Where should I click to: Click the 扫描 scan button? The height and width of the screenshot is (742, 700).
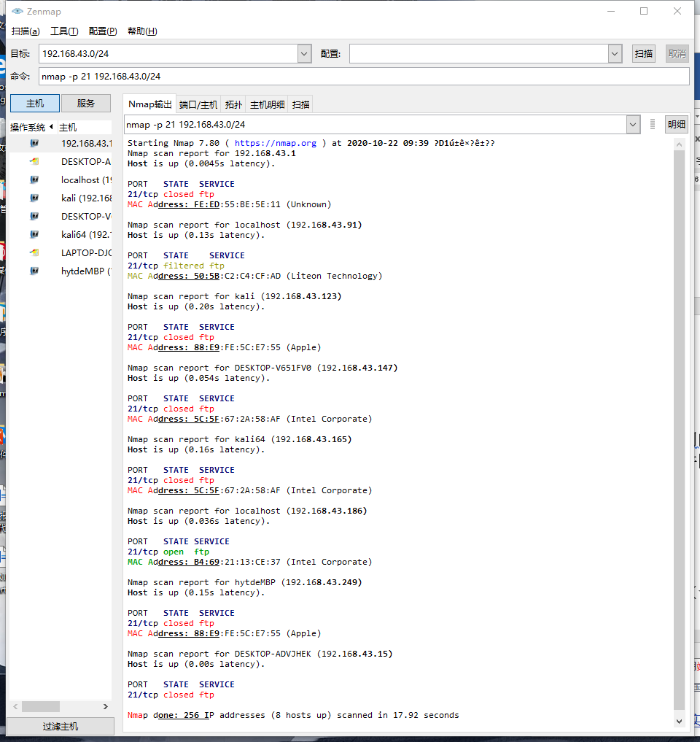pos(644,54)
